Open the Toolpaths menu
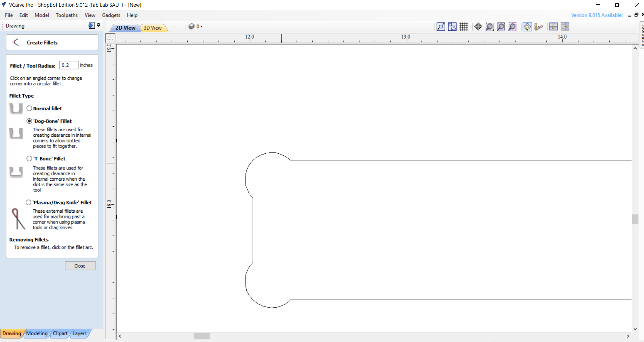The image size is (644, 342). tap(67, 15)
